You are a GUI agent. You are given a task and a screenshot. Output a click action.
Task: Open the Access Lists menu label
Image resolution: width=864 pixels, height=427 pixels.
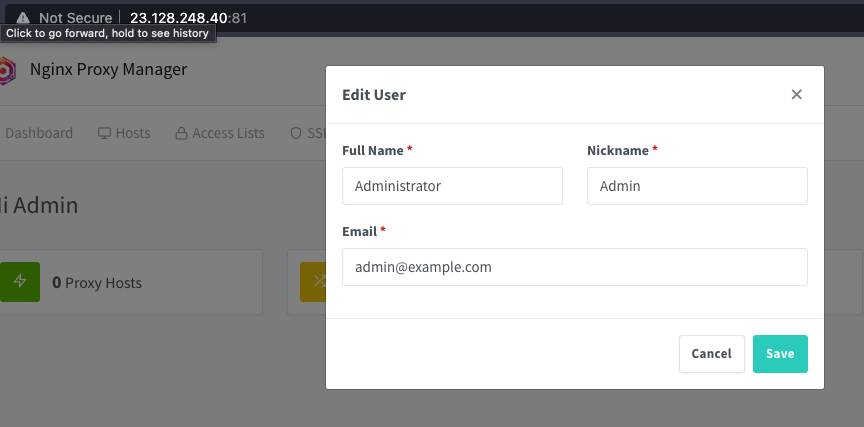pyautogui.click(x=228, y=133)
